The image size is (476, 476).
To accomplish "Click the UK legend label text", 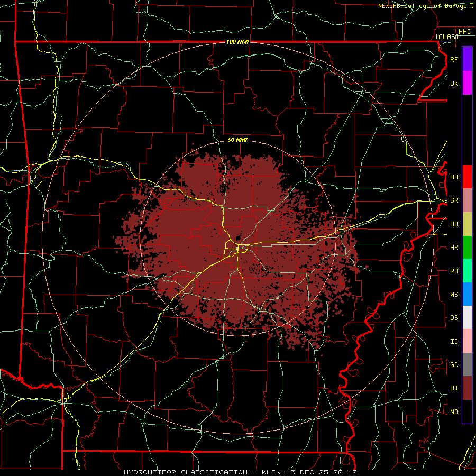I will point(454,83).
